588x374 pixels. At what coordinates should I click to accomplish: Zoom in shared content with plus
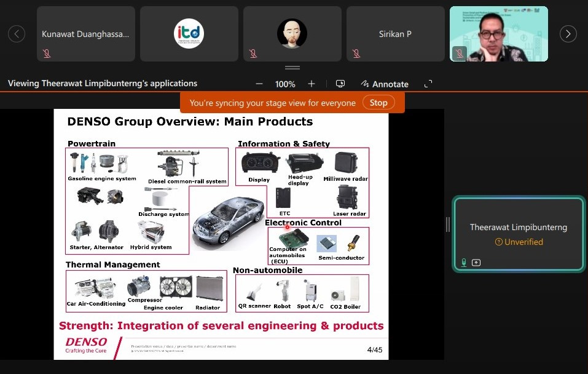point(312,84)
